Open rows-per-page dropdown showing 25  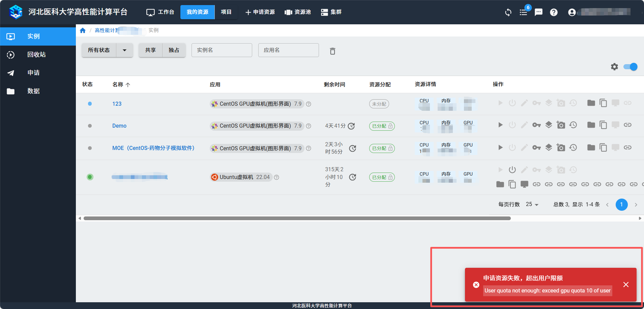(532, 205)
